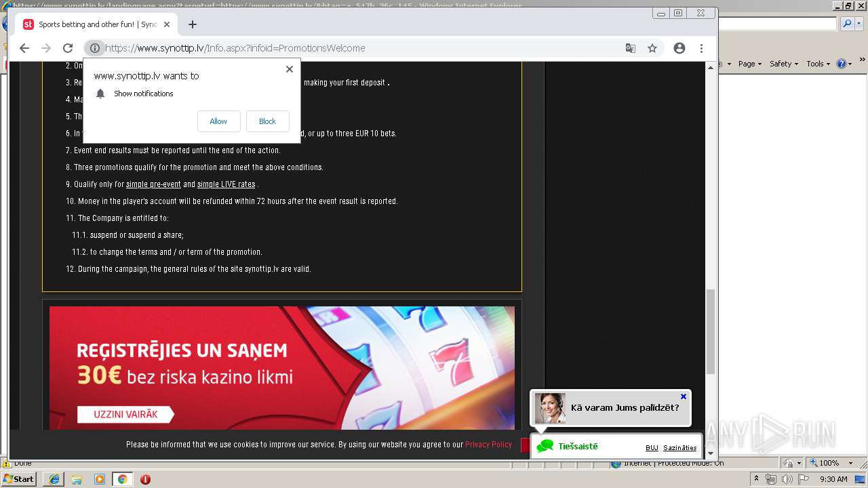The width and height of the screenshot is (868, 488).
Task: Launch Windows Media Player from taskbar
Action: click(100, 479)
